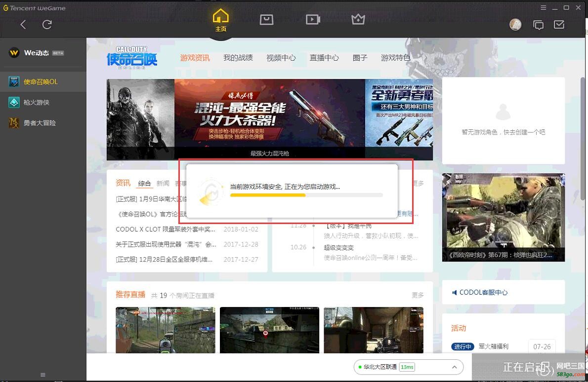Click the 2018-01-02 news date

[x=241, y=229]
